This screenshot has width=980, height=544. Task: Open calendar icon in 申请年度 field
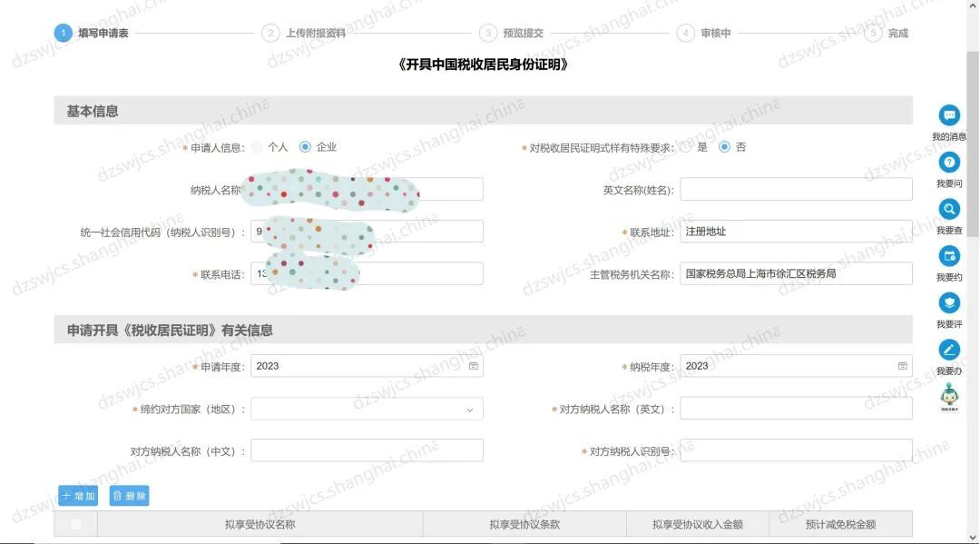(473, 366)
